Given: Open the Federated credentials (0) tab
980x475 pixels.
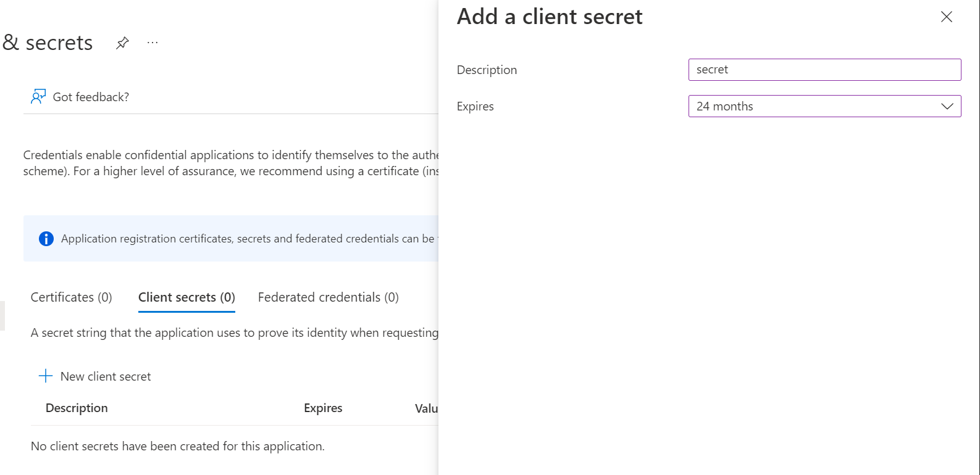Looking at the screenshot, I should pos(329,297).
